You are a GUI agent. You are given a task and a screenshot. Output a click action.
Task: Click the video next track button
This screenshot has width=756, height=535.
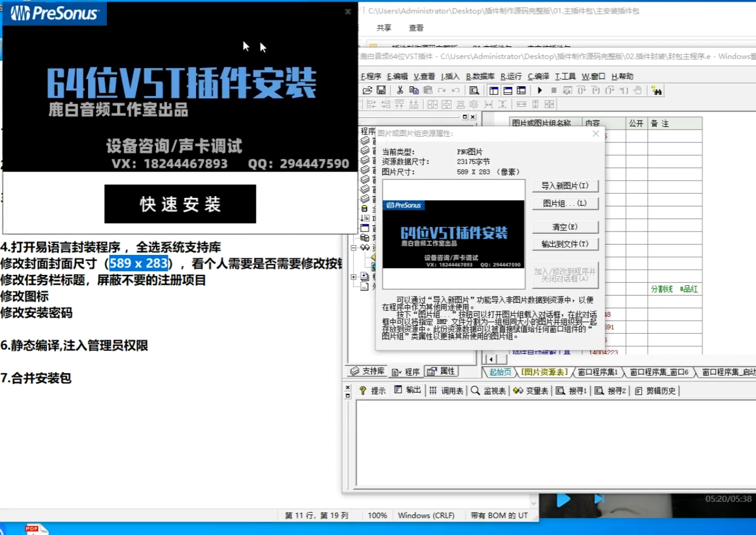(599, 499)
